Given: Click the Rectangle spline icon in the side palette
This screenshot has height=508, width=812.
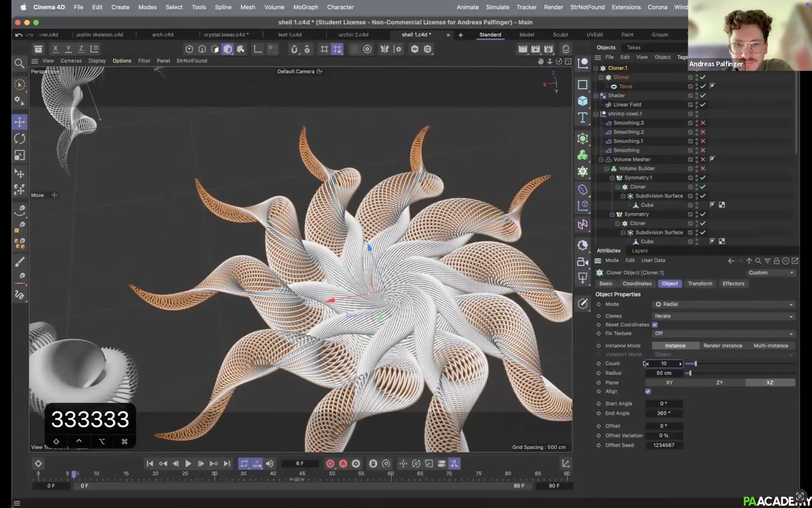Looking at the screenshot, I should 582,84.
